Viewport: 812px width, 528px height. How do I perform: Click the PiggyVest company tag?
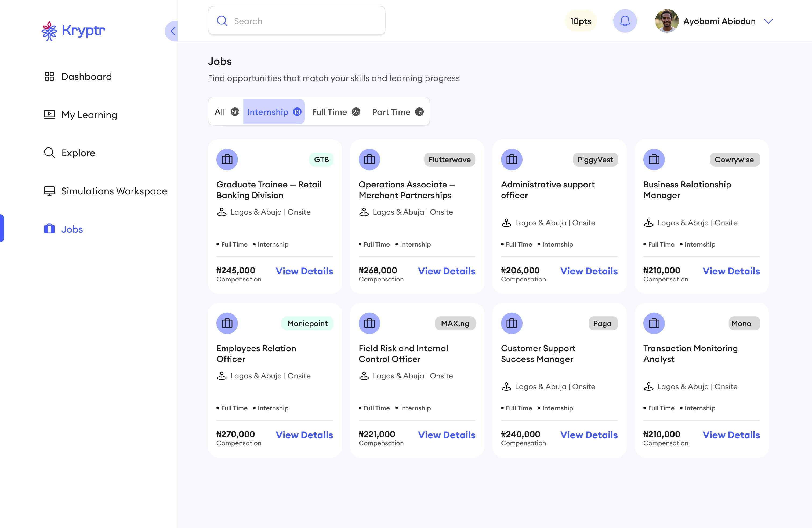[x=595, y=159]
